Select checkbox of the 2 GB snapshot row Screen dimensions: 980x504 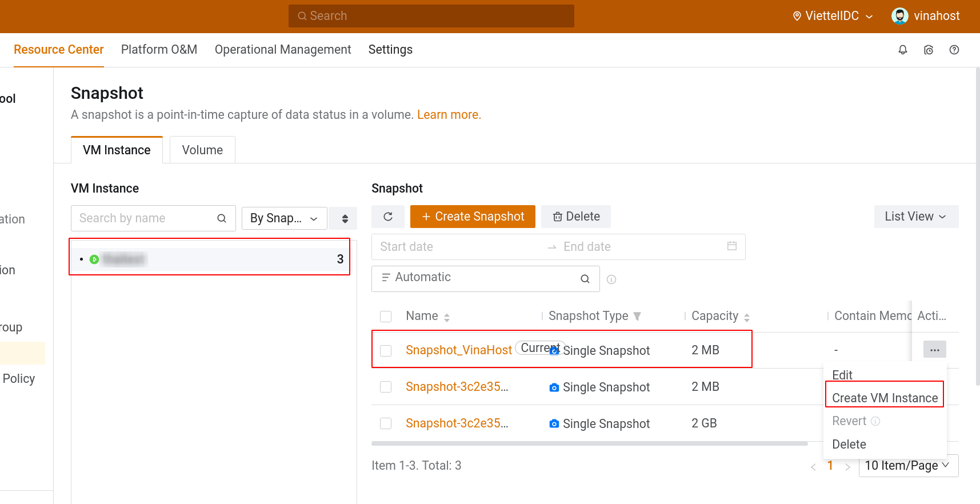tap(386, 423)
